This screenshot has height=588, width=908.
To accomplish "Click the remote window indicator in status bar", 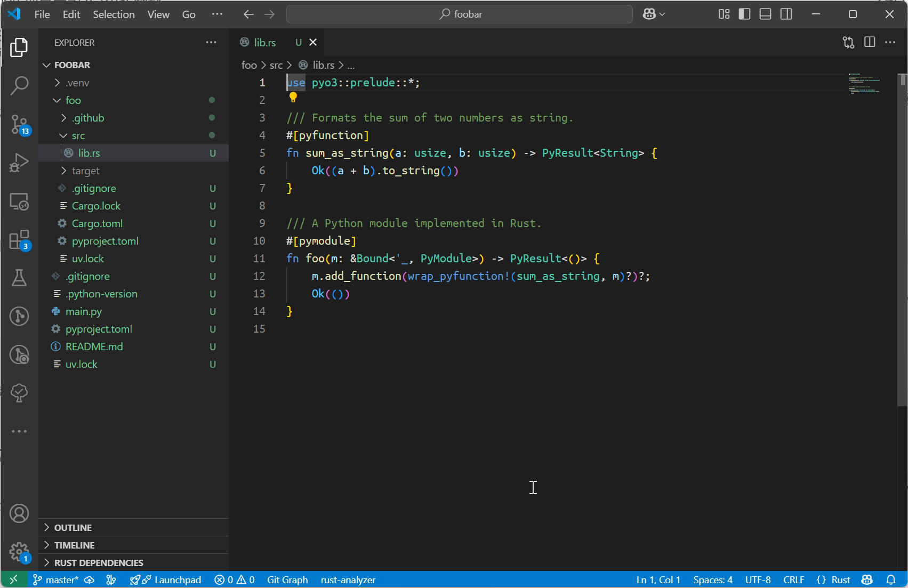I will [13, 579].
